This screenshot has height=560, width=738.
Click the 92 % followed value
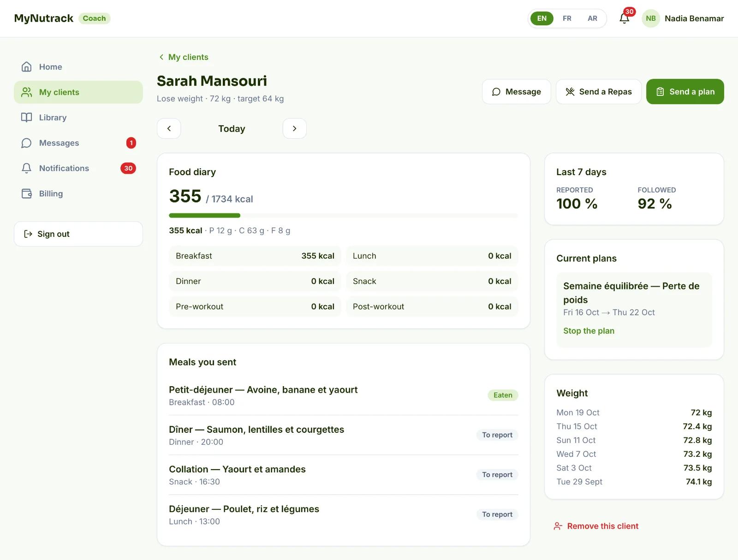[655, 204]
